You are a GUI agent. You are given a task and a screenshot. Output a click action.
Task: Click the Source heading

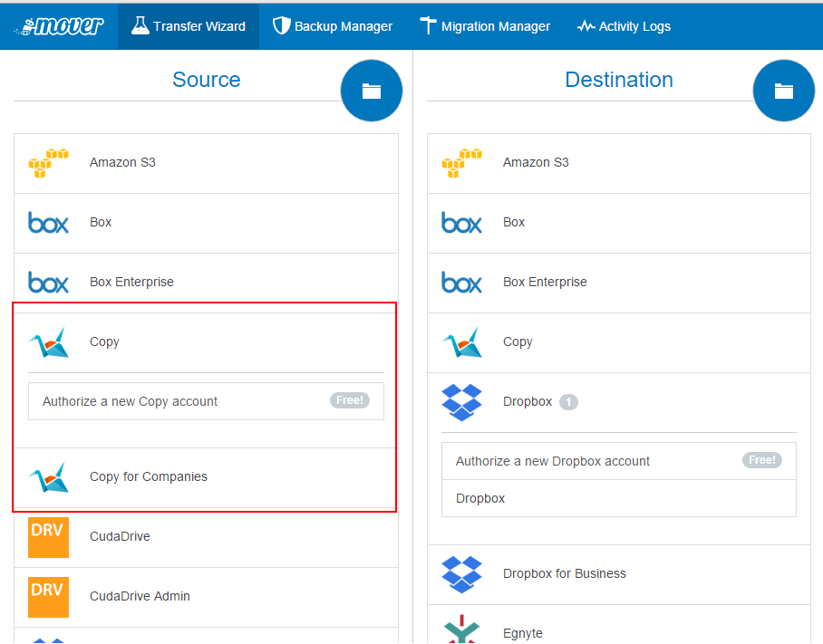click(207, 80)
